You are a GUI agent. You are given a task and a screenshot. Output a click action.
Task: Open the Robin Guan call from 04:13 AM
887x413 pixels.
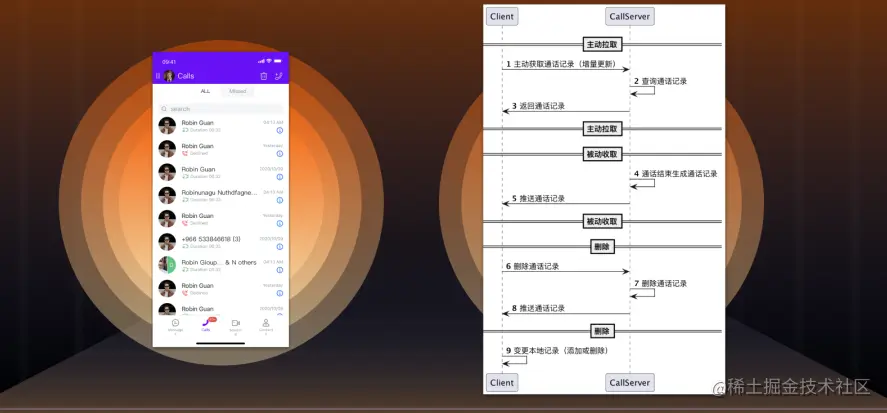pyautogui.click(x=221, y=126)
